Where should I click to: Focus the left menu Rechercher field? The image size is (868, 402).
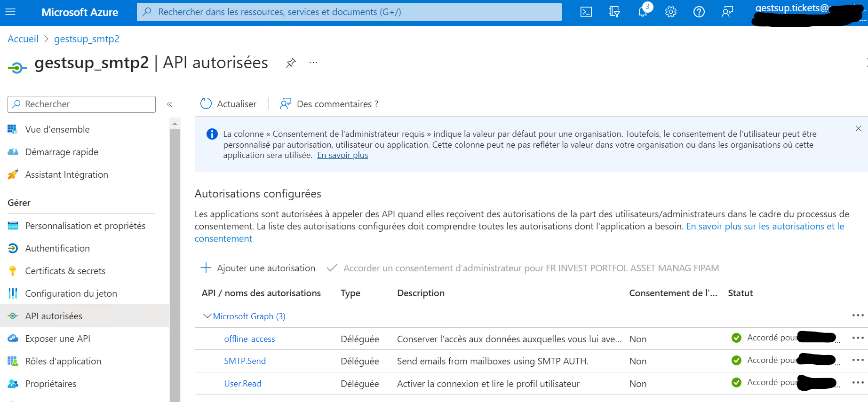(x=81, y=104)
